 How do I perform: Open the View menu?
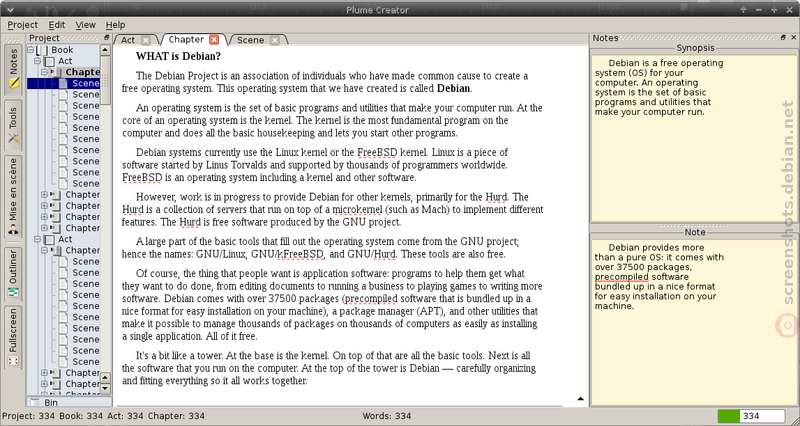tap(85, 24)
